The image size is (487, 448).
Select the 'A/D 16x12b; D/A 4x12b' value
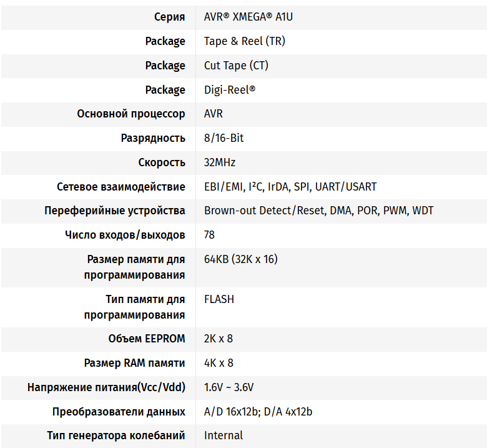pyautogui.click(x=258, y=412)
